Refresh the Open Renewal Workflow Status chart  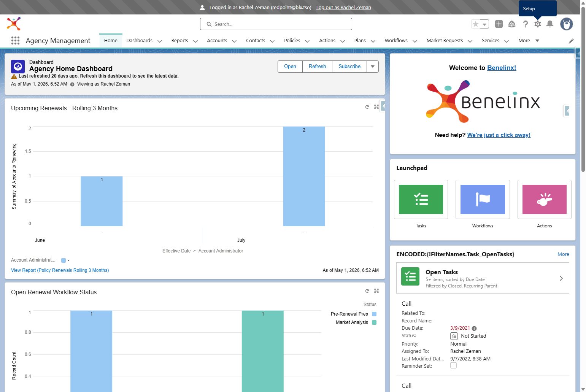(x=367, y=291)
